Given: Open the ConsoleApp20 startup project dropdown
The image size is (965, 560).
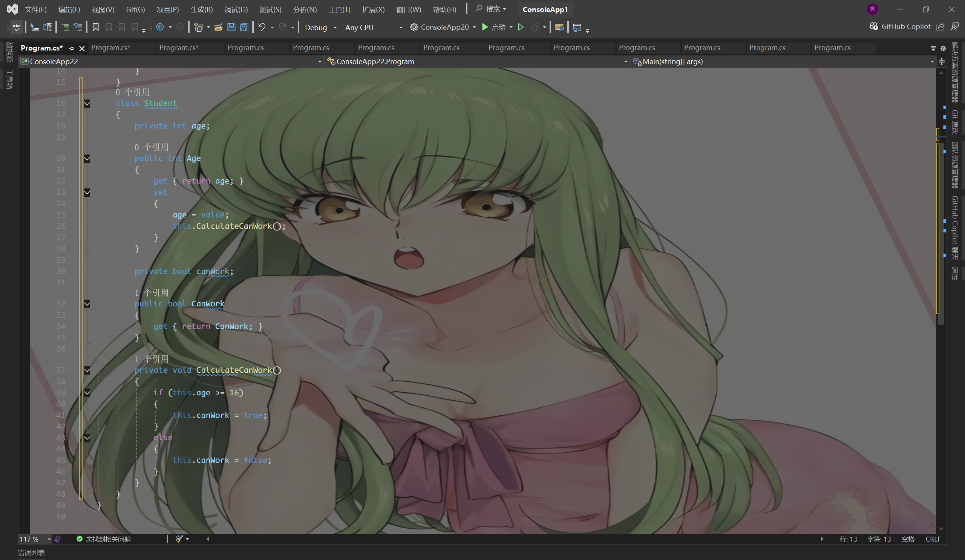Looking at the screenshot, I should coord(474,27).
